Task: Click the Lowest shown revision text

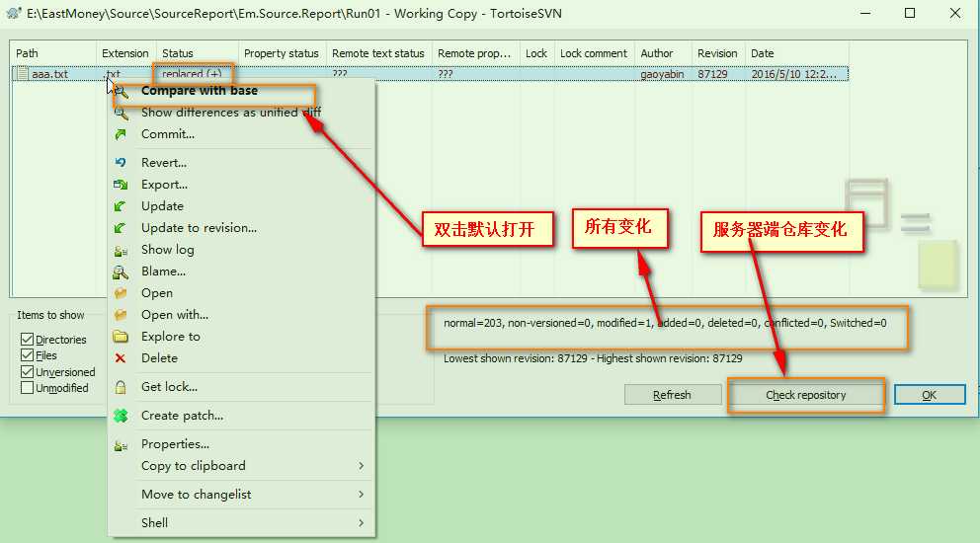Action: (x=593, y=358)
